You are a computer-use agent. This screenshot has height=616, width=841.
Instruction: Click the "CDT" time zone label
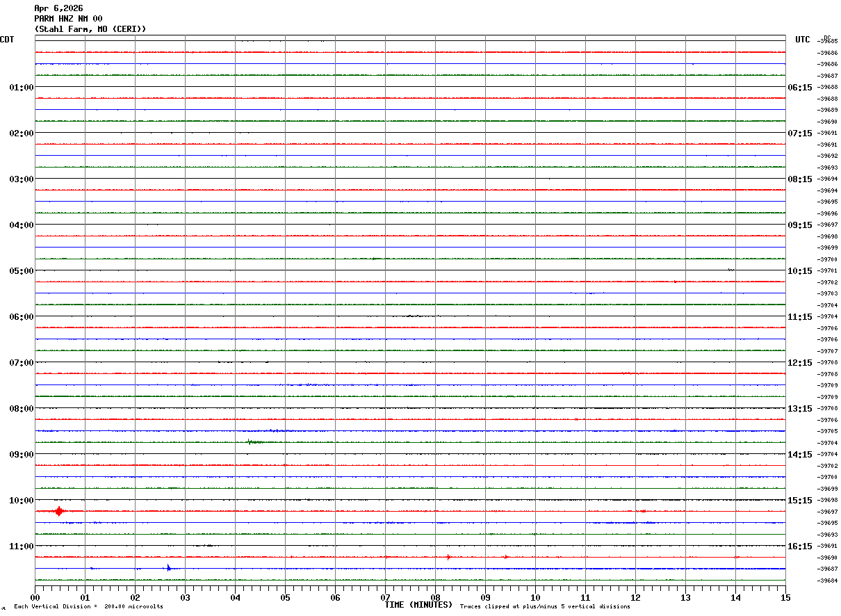7,40
